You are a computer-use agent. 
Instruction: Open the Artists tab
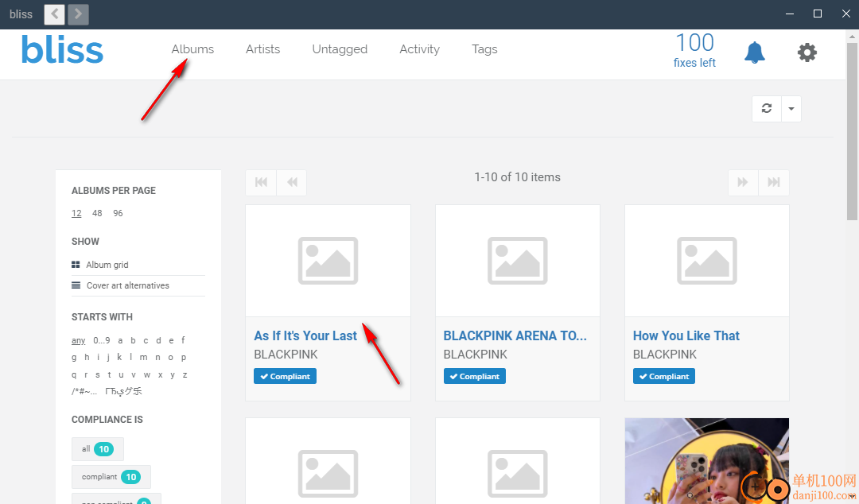pos(263,49)
